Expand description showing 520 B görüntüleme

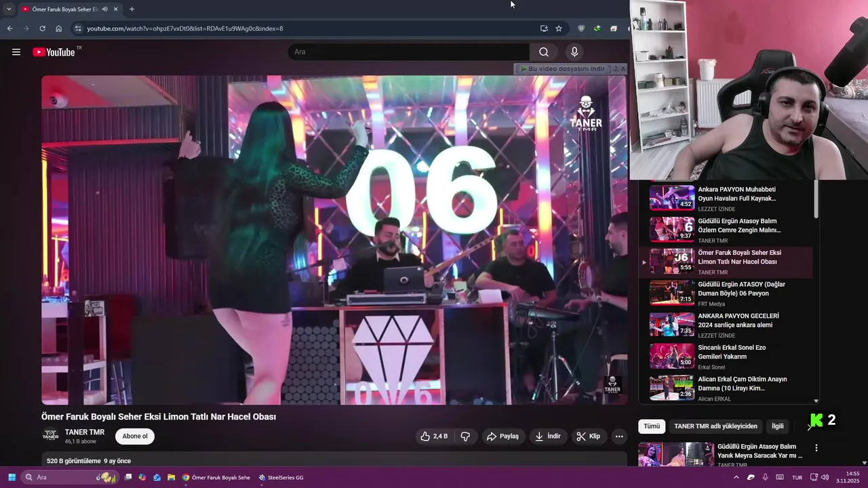click(x=334, y=461)
